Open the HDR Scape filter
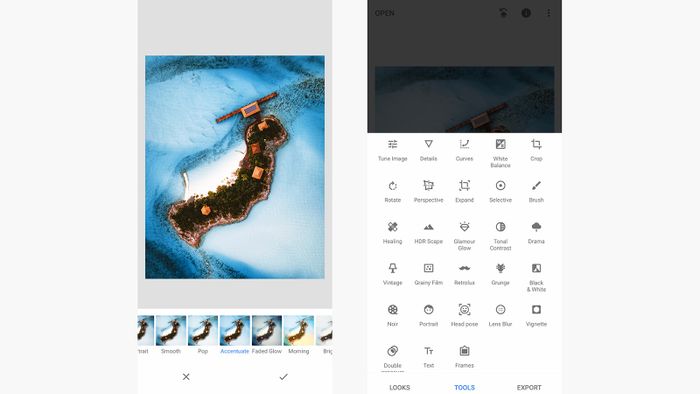Viewport: 700px width, 394px height. pyautogui.click(x=429, y=233)
